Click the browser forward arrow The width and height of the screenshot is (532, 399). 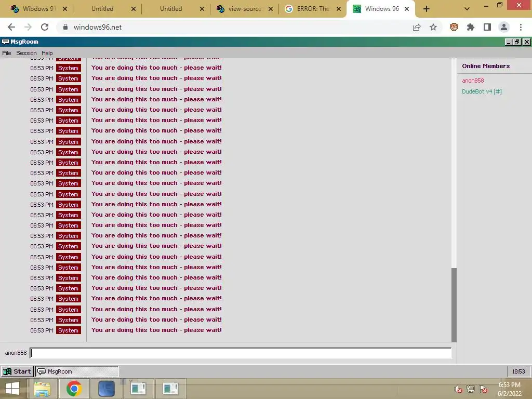(x=28, y=27)
